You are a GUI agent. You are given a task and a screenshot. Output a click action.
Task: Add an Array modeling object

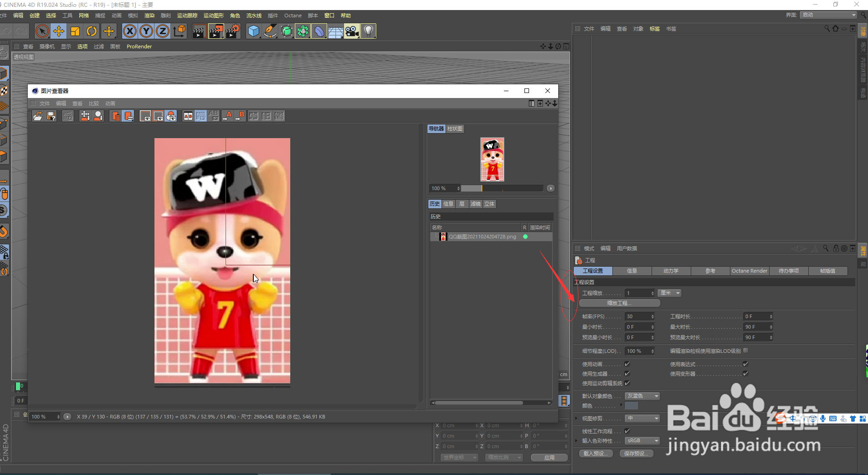tap(303, 31)
